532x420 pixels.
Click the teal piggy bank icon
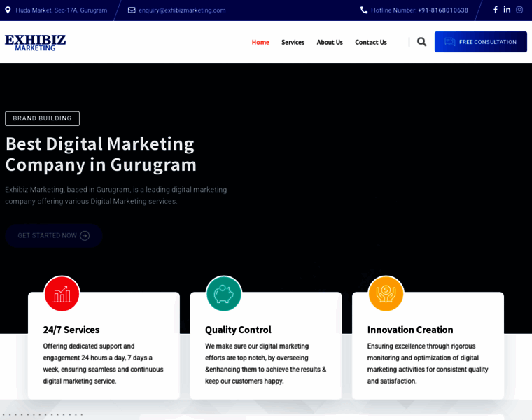(x=224, y=293)
